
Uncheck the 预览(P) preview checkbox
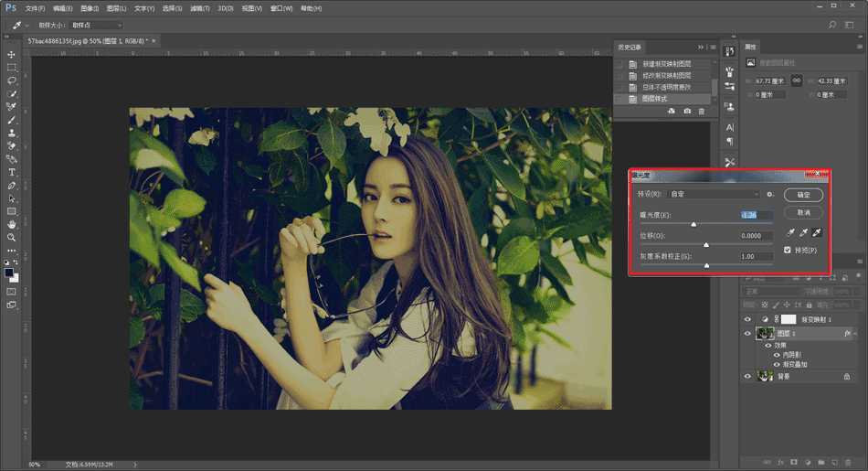[788, 250]
